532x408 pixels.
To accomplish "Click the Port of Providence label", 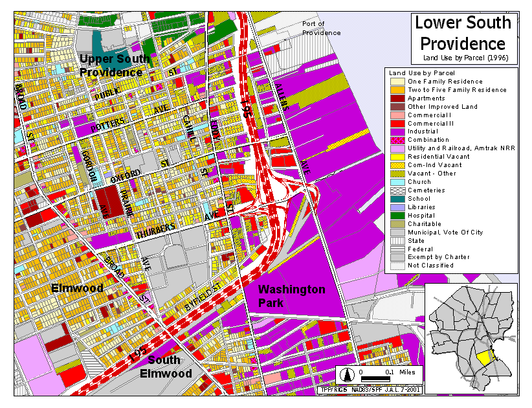I will pos(321,28).
